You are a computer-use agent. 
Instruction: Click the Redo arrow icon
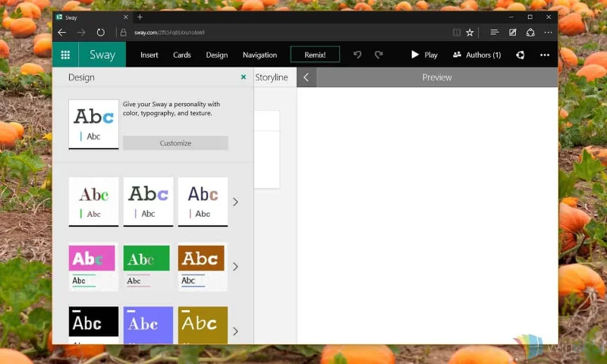(x=379, y=55)
